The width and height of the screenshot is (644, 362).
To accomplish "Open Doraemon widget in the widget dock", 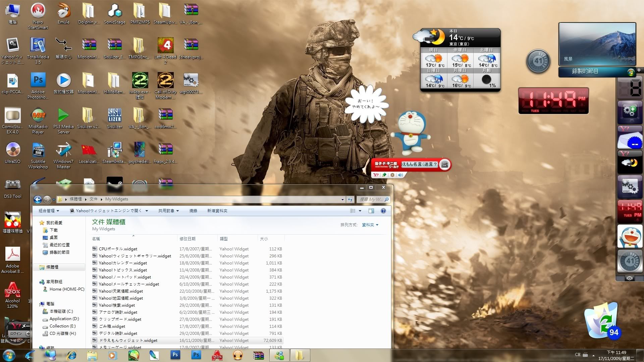I will point(630,236).
